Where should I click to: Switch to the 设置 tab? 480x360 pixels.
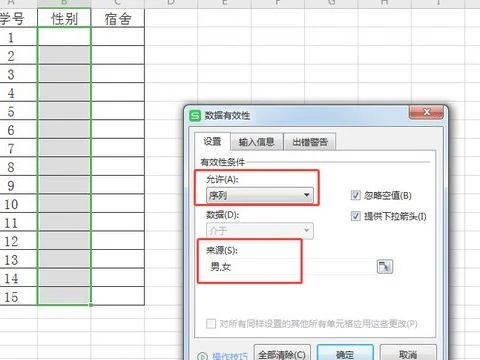(x=212, y=141)
